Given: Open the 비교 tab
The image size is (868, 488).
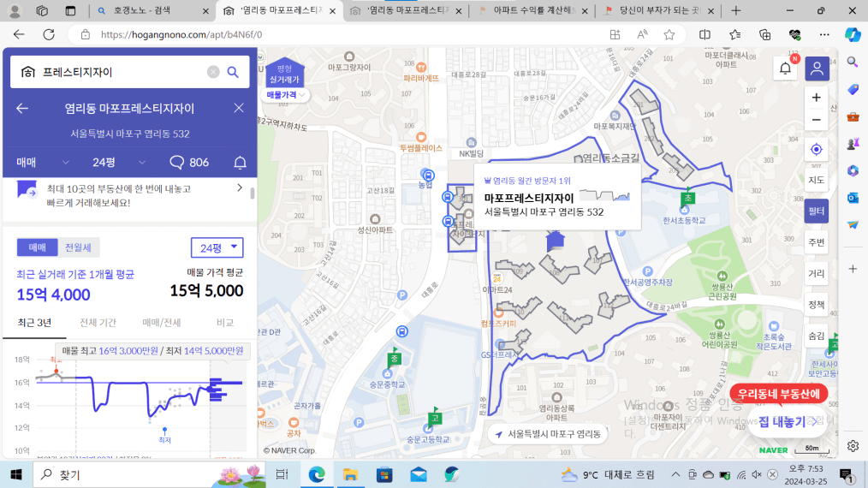Looking at the screenshot, I should pos(225,323).
